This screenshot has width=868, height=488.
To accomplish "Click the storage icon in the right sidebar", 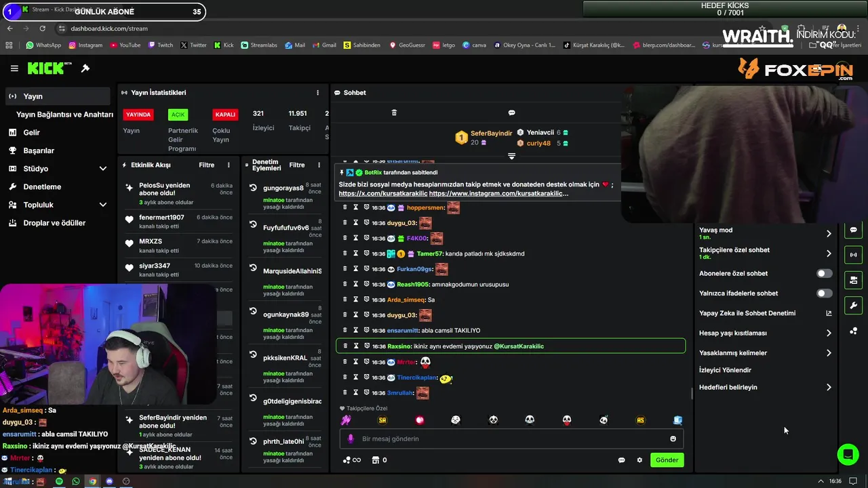I will pyautogui.click(x=853, y=280).
